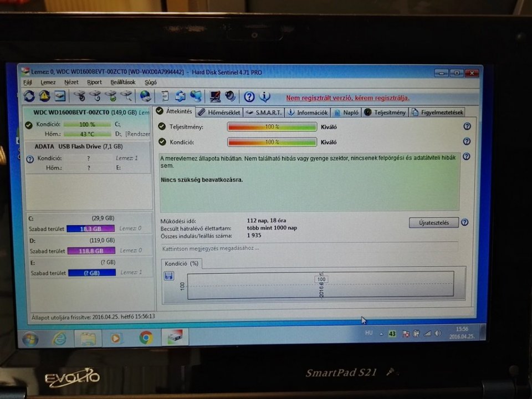The image size is (532, 399).
Task: Open Windows Explorer folder taskbar icon
Action: [x=88, y=338]
